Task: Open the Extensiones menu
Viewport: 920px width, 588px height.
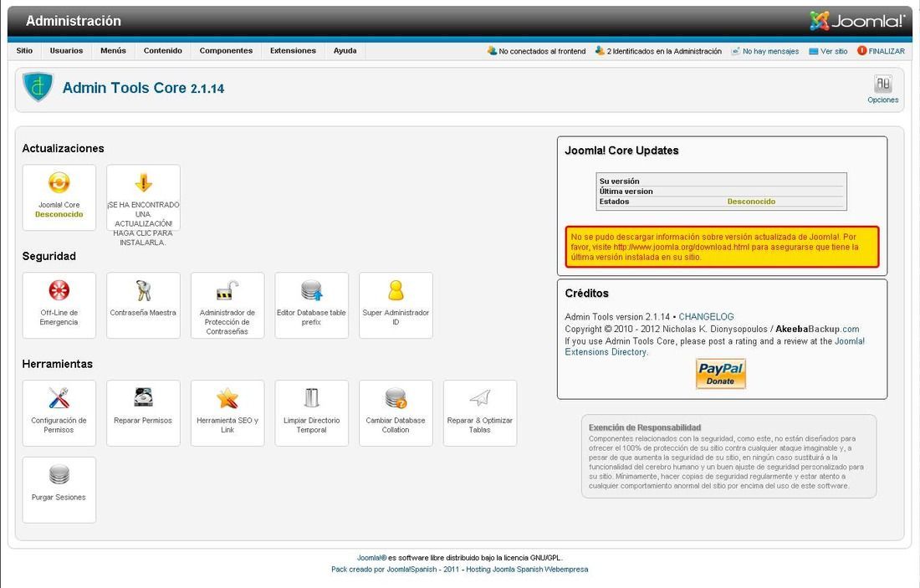Action: 293,51
